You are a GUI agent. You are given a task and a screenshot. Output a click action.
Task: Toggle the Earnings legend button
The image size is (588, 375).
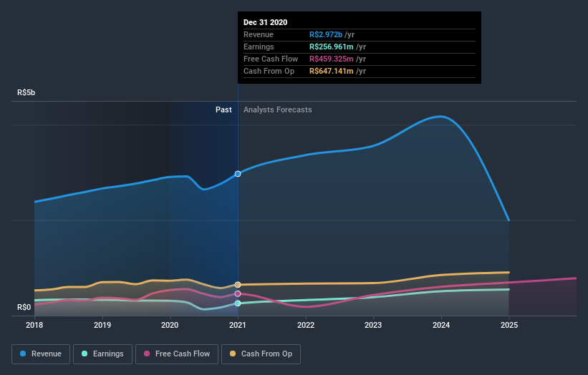point(102,354)
